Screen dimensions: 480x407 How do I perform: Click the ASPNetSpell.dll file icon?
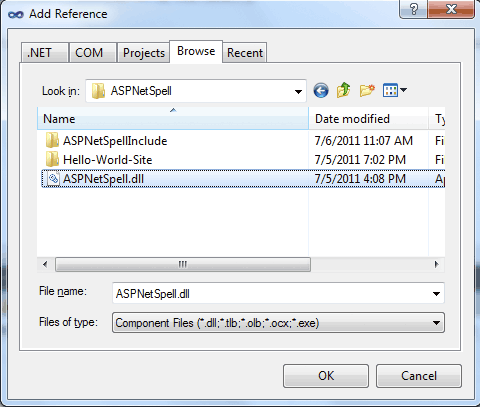pyautogui.click(x=53, y=178)
